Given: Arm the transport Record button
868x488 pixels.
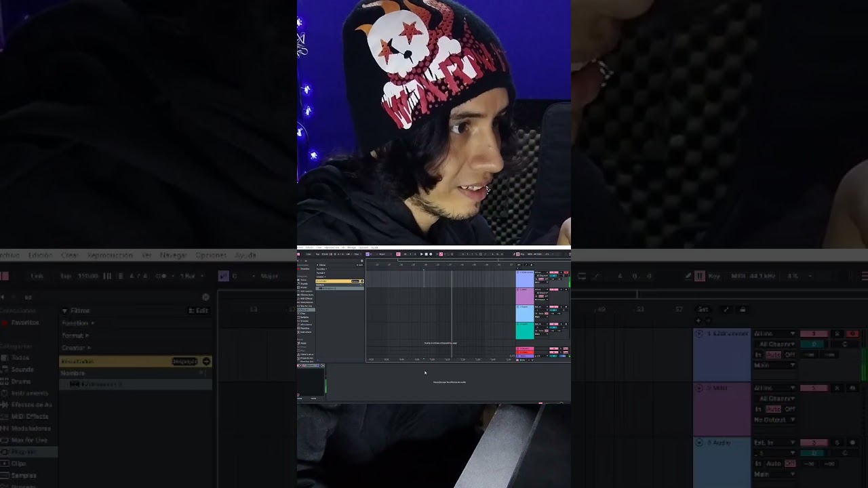Looking at the screenshot, I should [x=431, y=254].
